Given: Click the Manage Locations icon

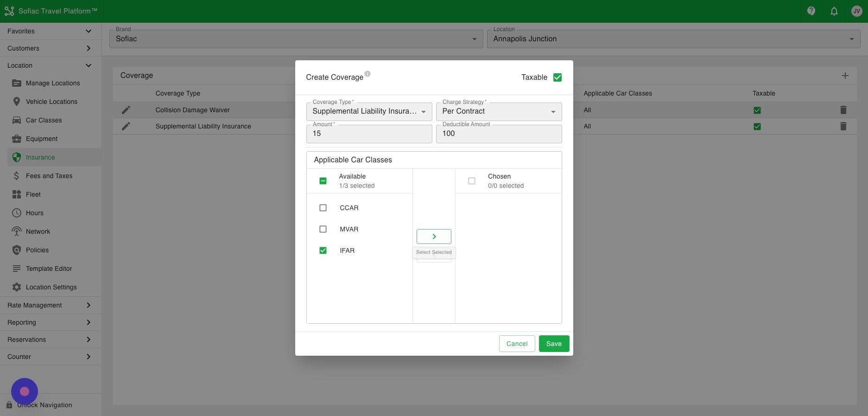Looking at the screenshot, I should pos(17,83).
